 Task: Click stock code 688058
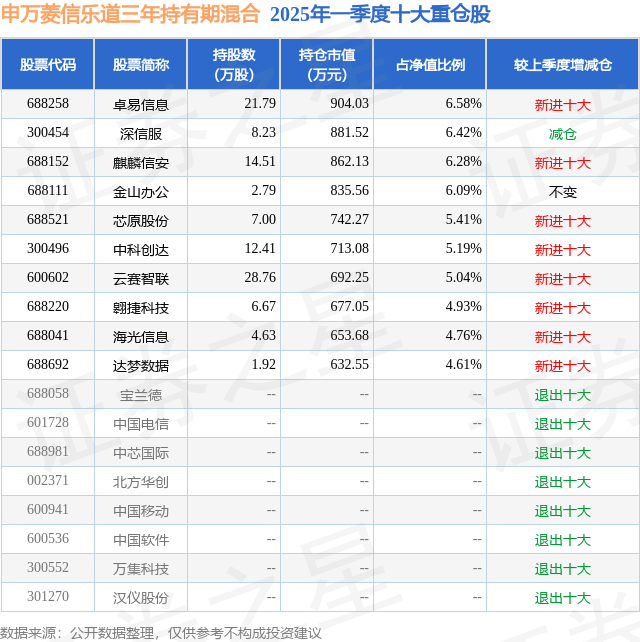pyautogui.click(x=48, y=394)
